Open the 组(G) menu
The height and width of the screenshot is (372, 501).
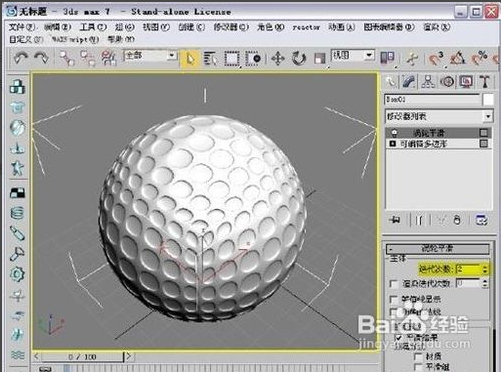click(125, 27)
